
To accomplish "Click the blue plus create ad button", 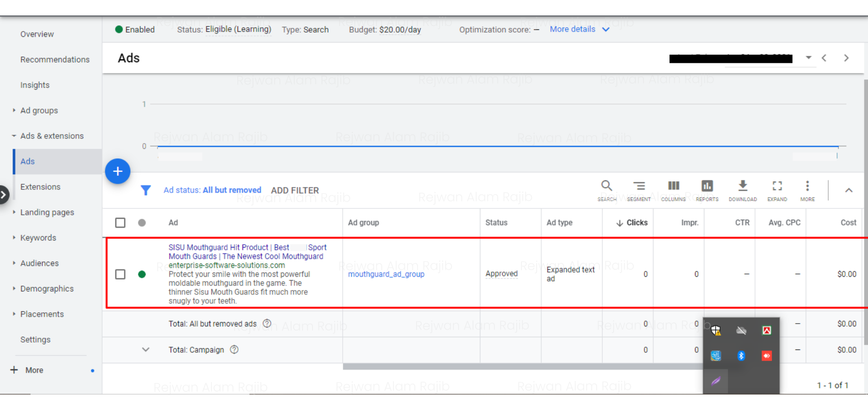I will 118,171.
